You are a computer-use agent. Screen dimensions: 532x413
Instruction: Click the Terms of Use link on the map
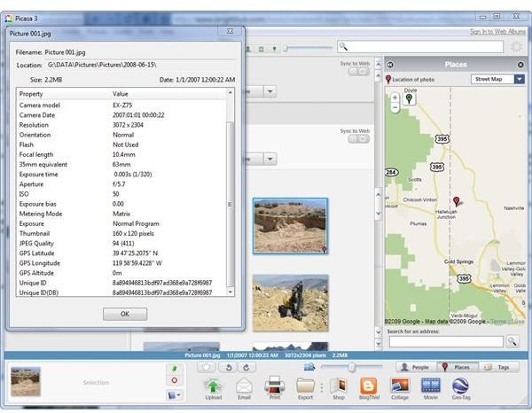coord(507,321)
